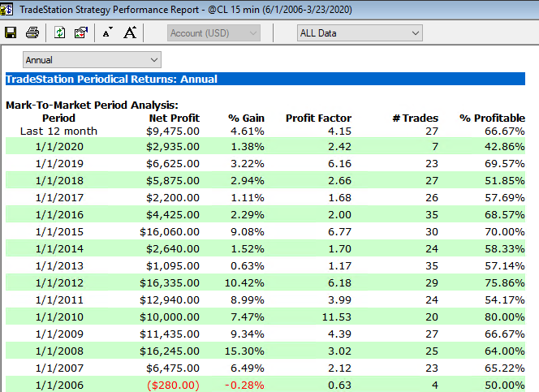
Task: Click the 9.08% gain value
Action: click(x=248, y=232)
